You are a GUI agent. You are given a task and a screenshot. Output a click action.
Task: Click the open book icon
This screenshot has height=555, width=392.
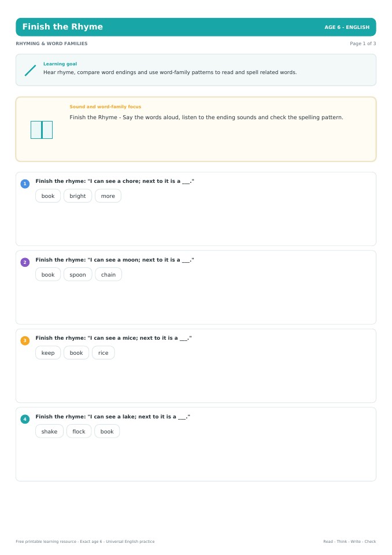point(42,130)
